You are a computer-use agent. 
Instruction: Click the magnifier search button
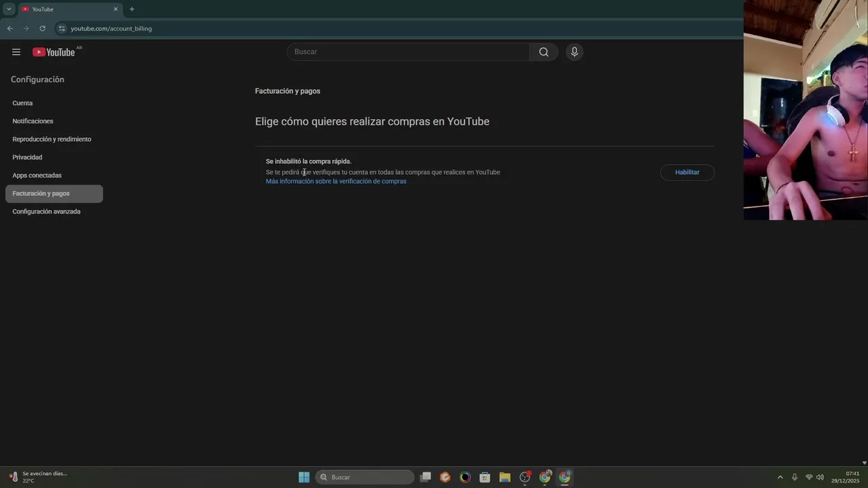[544, 52]
